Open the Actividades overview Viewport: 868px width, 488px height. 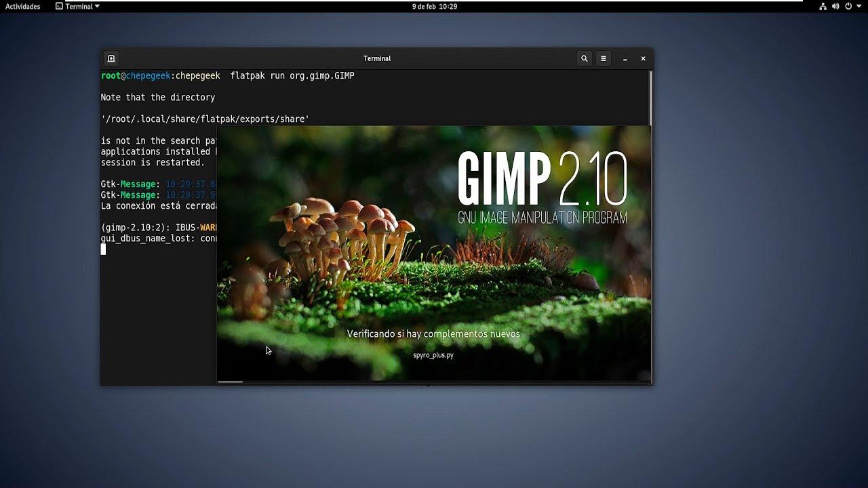point(23,6)
